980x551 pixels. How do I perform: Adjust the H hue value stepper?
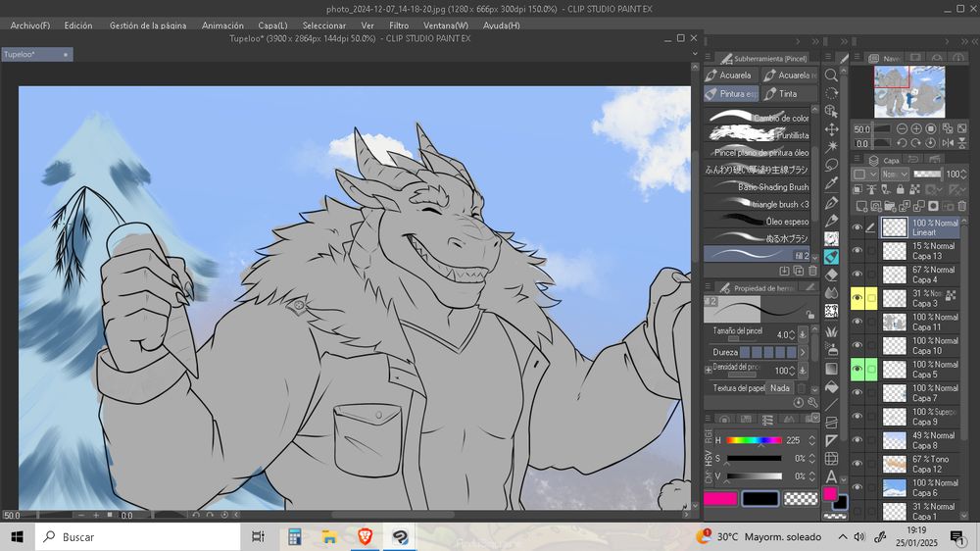[811, 440]
